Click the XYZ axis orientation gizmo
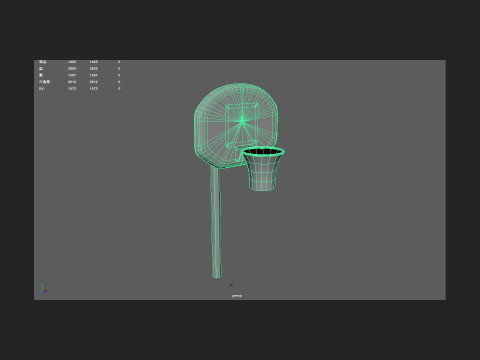 [x=44, y=288]
